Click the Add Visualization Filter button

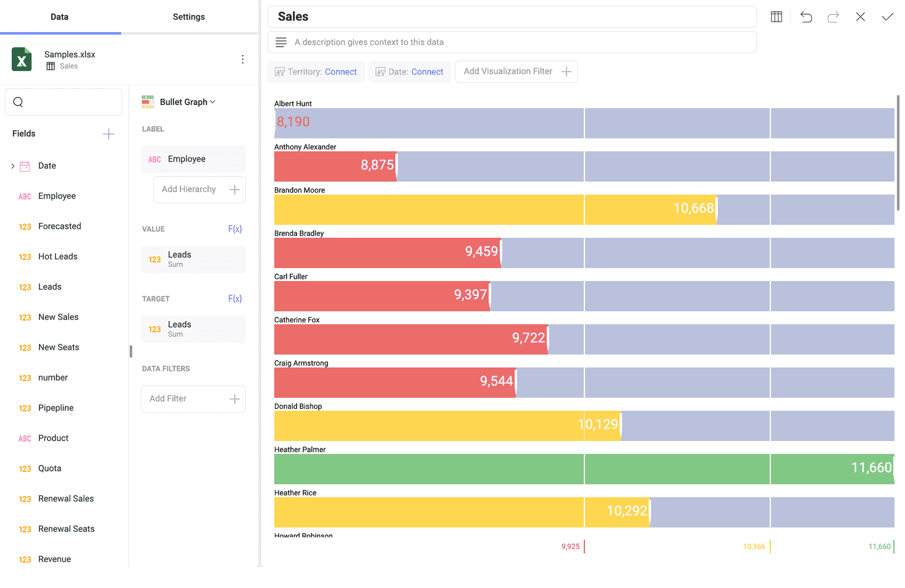[516, 72]
